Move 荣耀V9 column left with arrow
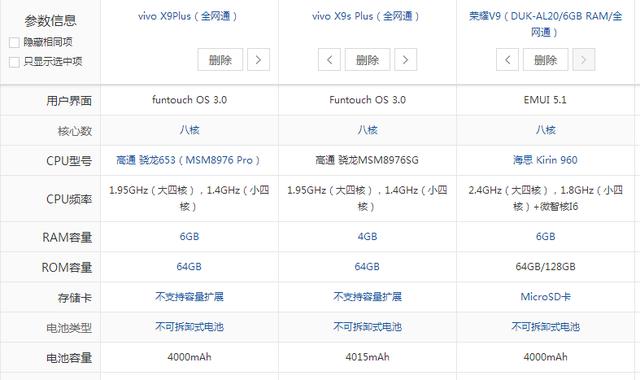Screen dimensions: 640x380 (x=507, y=60)
